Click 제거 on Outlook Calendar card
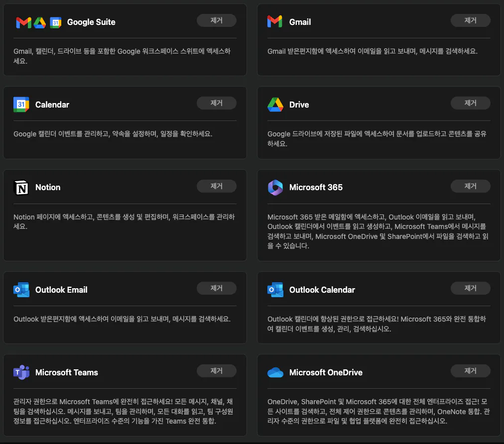 click(470, 288)
